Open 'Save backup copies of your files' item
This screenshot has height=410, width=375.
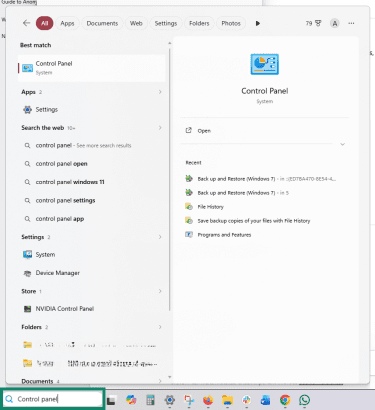248,221
